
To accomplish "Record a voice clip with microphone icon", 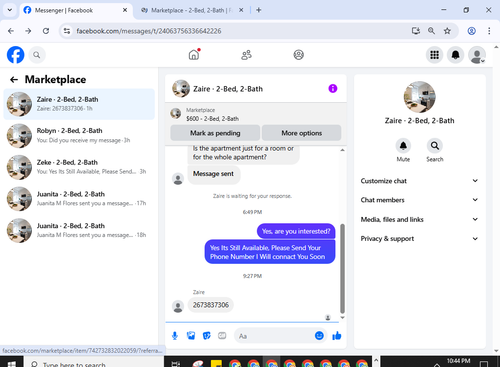I will 175,336.
